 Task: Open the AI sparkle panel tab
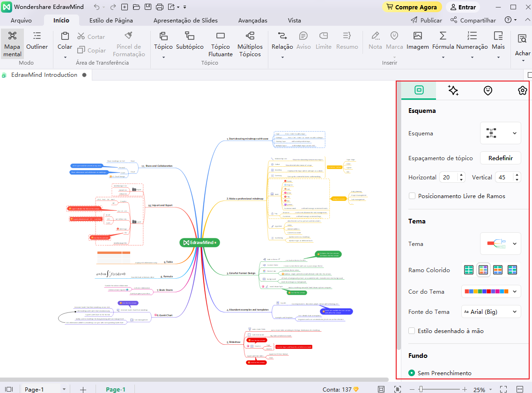pos(453,91)
